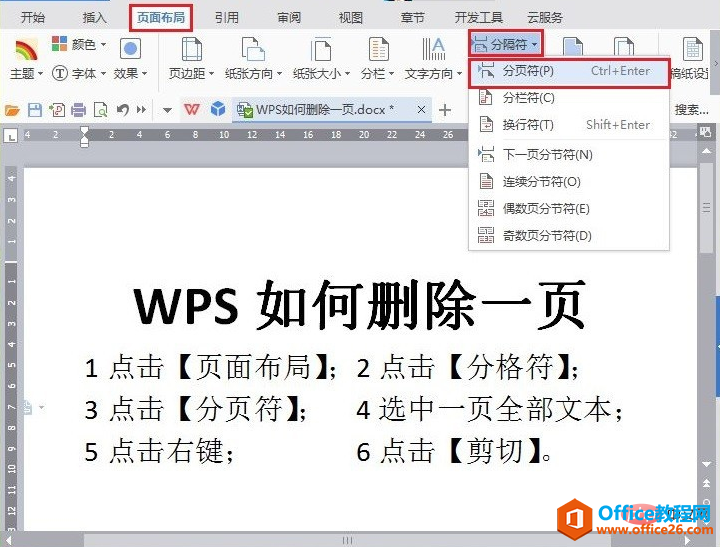Viewport: 720px width, 547px height.
Task: Select 分页符(P) menu item
Action: [x=569, y=71]
